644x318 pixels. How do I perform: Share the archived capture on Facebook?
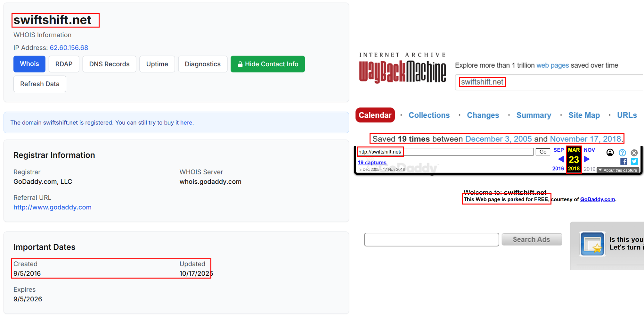point(624,161)
